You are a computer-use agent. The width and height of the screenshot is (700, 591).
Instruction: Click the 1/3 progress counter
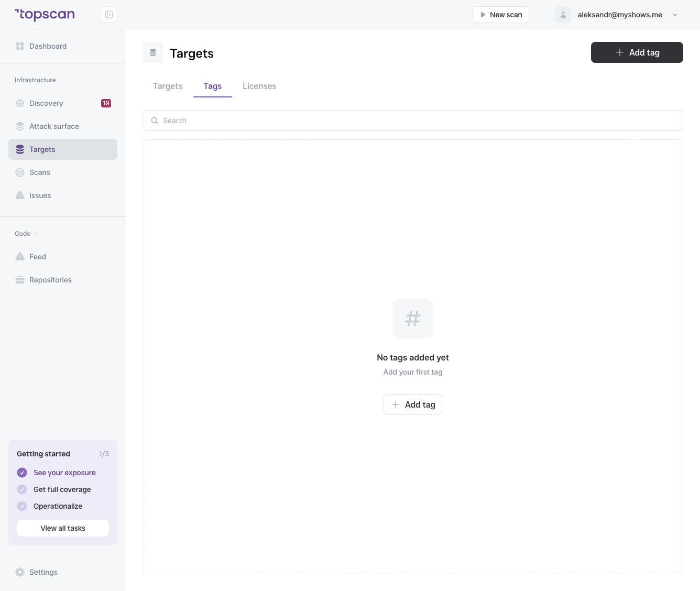click(104, 454)
